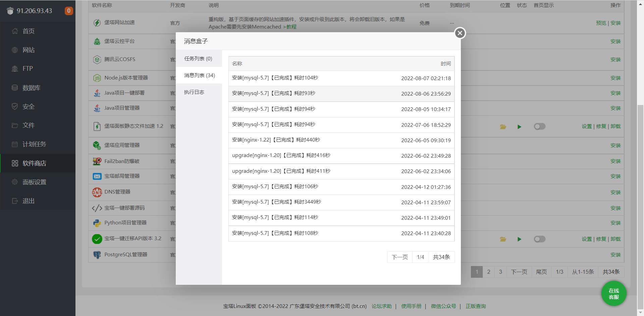
Task: Click 预览 for 堡塔网站加速
Action: (x=601, y=23)
